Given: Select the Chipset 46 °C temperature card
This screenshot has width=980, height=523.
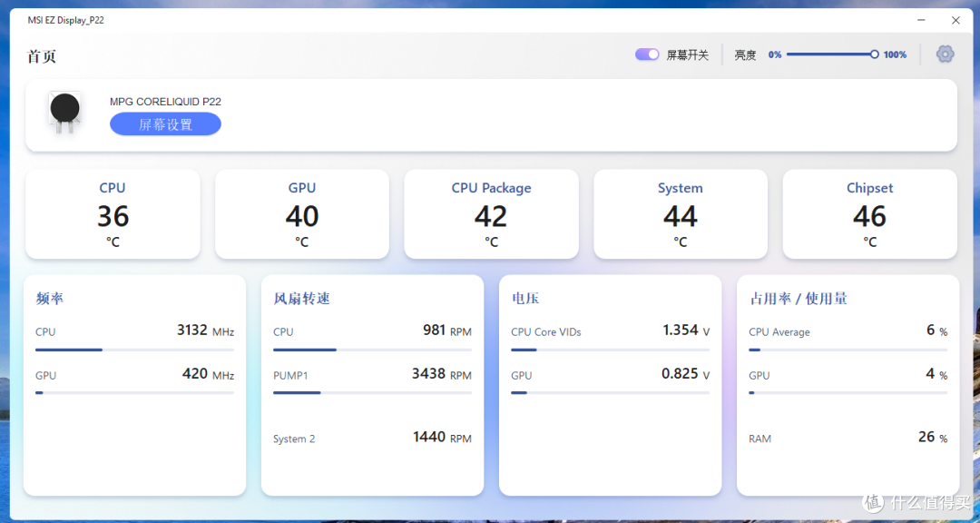Looking at the screenshot, I should 869,214.
